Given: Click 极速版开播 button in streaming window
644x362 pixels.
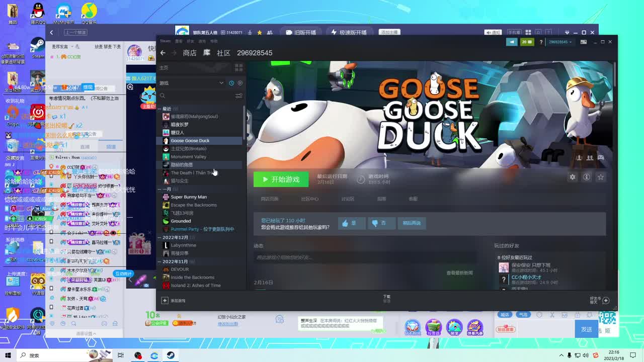Looking at the screenshot, I should (349, 33).
